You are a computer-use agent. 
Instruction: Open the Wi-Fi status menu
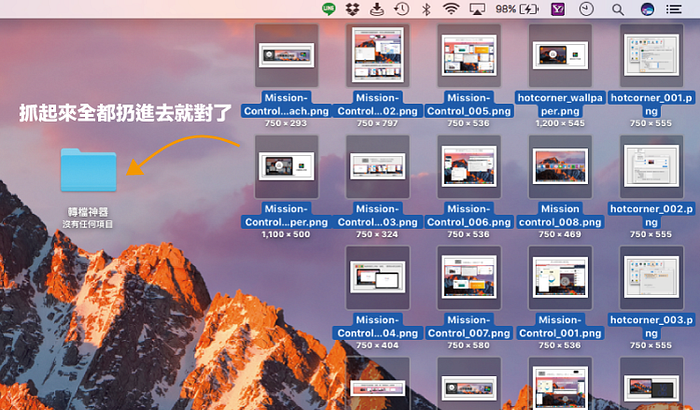(x=451, y=9)
